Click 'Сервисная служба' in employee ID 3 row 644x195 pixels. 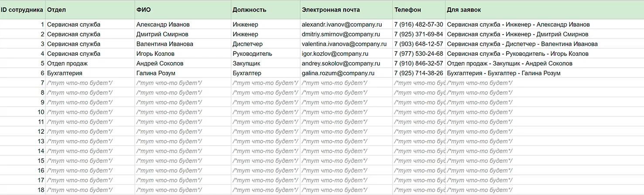click(90, 44)
